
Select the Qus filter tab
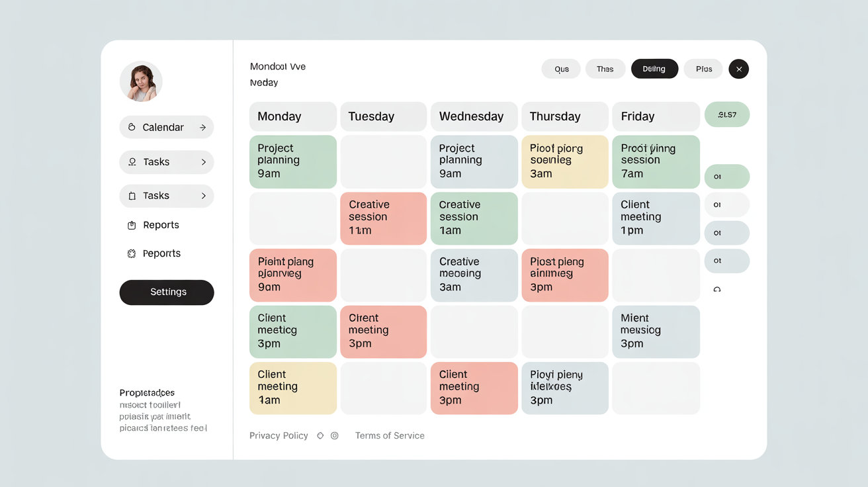[560, 68]
